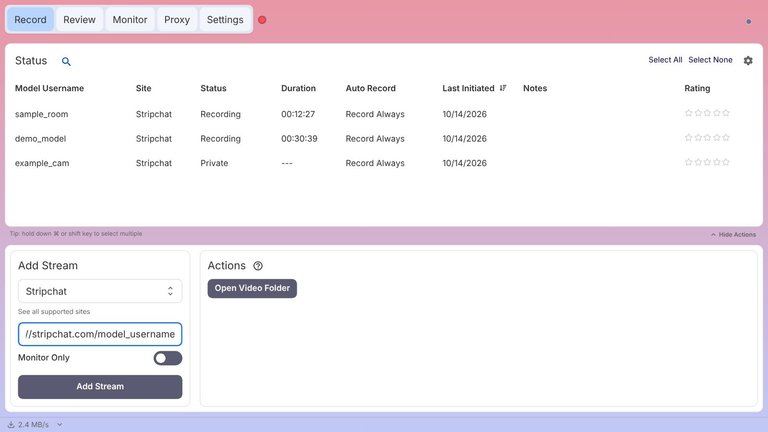This screenshot has height=432, width=768.
Task: Click Select All link
Action: [665, 60]
